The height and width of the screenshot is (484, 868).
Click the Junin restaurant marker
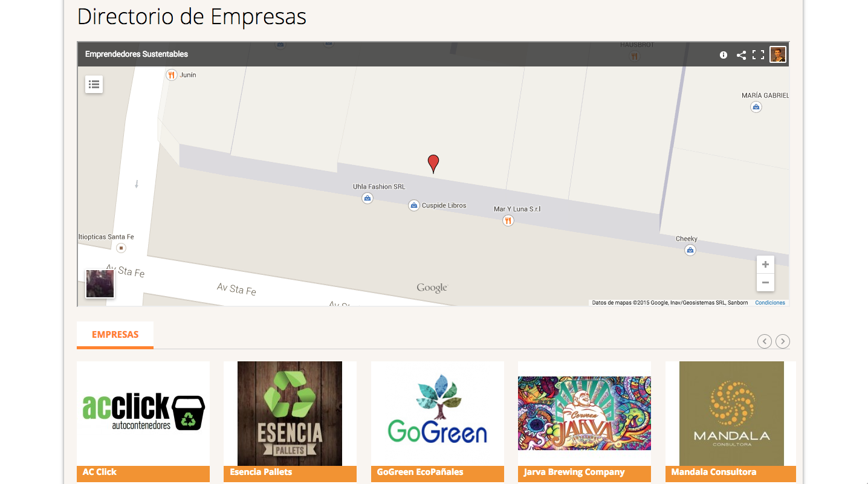pyautogui.click(x=172, y=75)
